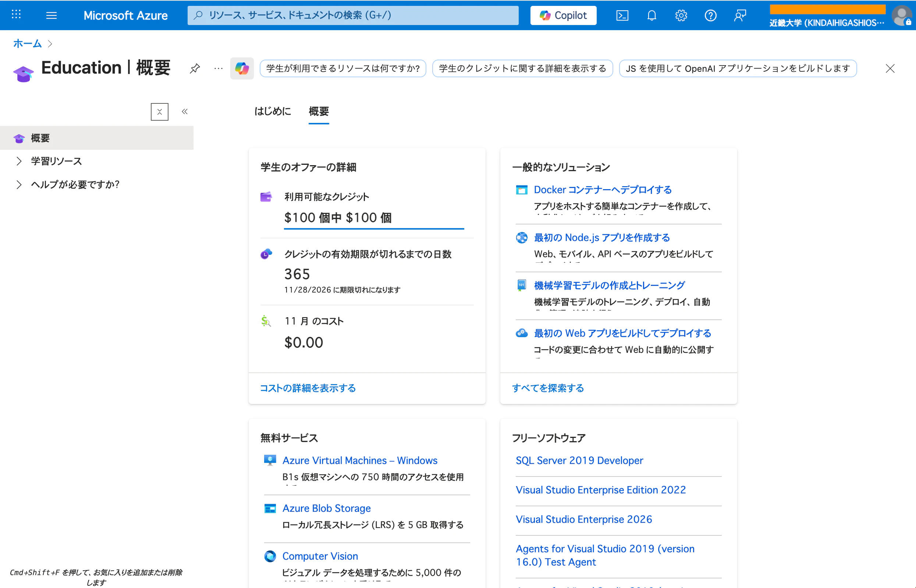Choose JS を使用して OpenAI suggestion chip
The height and width of the screenshot is (588, 916).
(x=738, y=68)
